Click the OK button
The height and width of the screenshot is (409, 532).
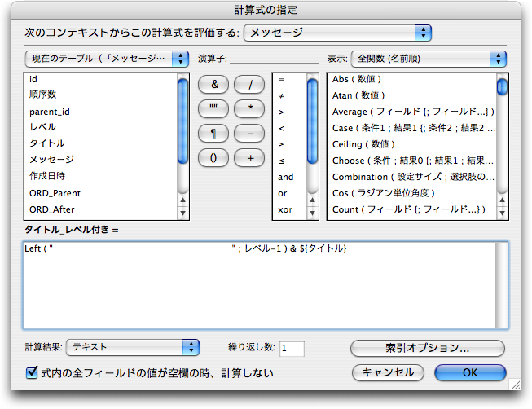pyautogui.click(x=470, y=372)
